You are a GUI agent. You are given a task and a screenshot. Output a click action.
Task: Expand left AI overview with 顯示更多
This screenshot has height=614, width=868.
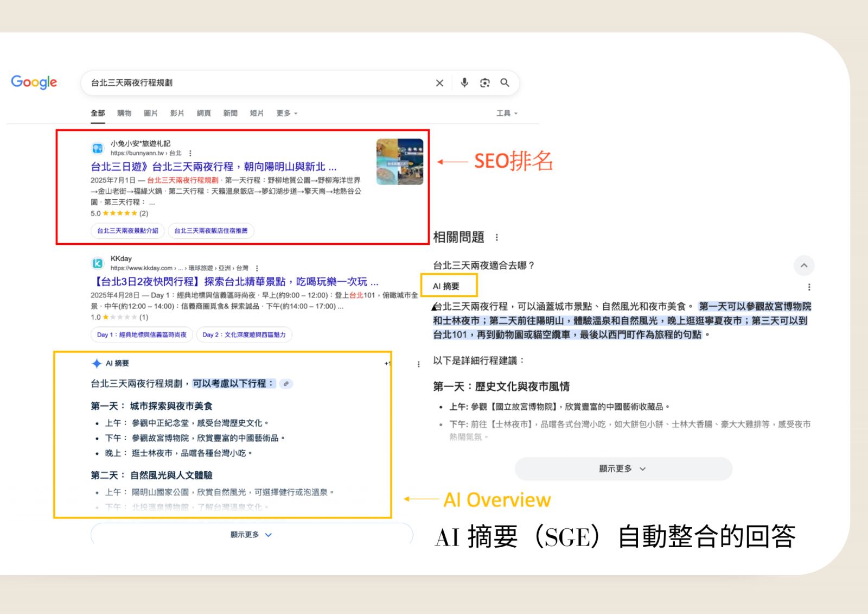[x=251, y=535]
